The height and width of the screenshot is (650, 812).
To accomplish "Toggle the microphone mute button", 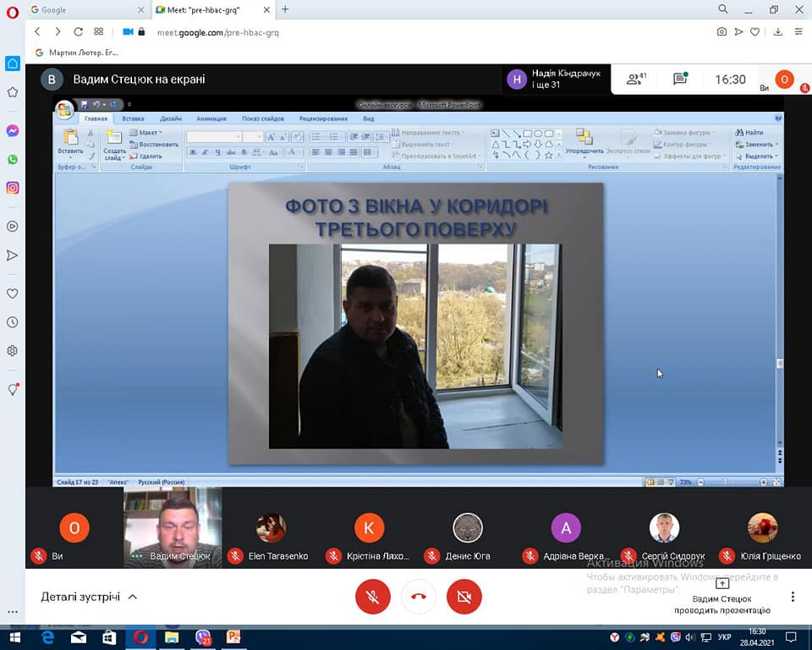I will (372, 597).
